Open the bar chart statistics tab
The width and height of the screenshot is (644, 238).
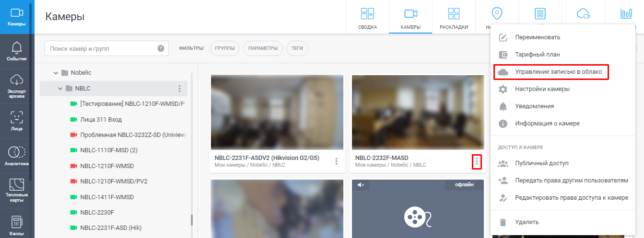tap(626, 13)
